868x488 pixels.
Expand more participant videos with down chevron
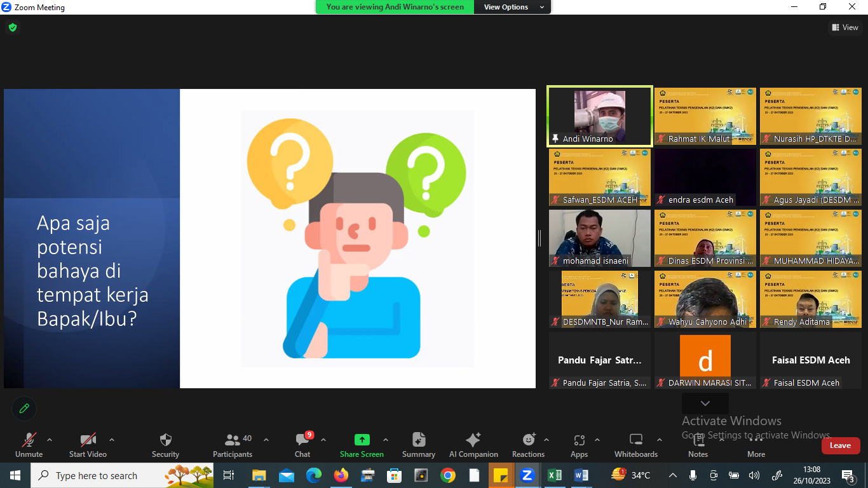pyautogui.click(x=705, y=403)
